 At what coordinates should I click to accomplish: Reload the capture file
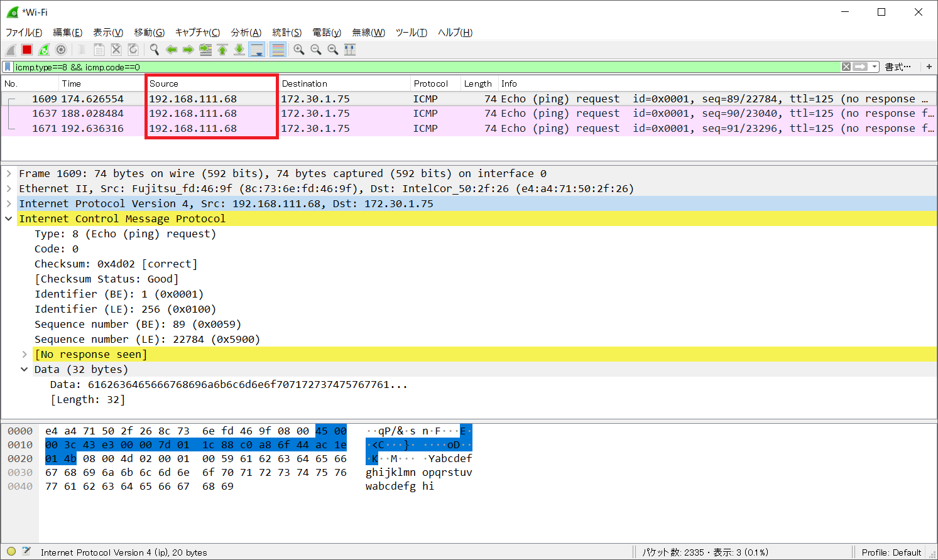point(133,50)
